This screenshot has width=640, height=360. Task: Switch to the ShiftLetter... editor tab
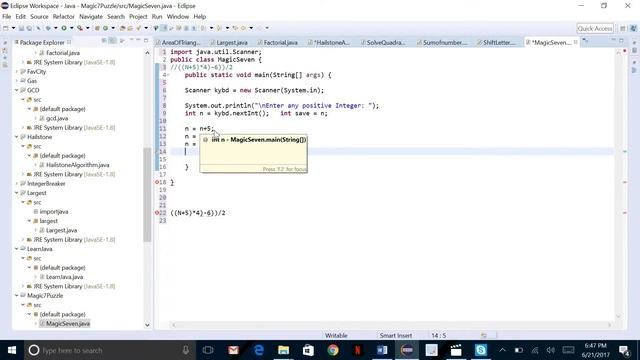499,42
